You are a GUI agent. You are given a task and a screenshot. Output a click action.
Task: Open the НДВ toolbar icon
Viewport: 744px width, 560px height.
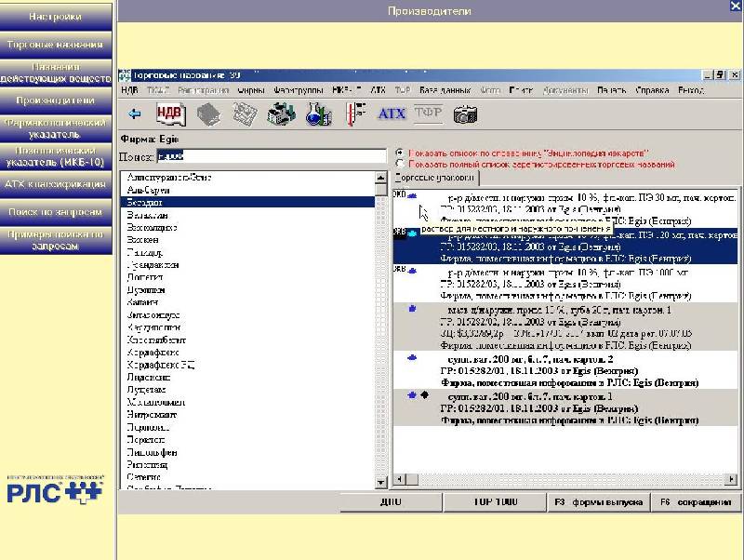click(170, 113)
